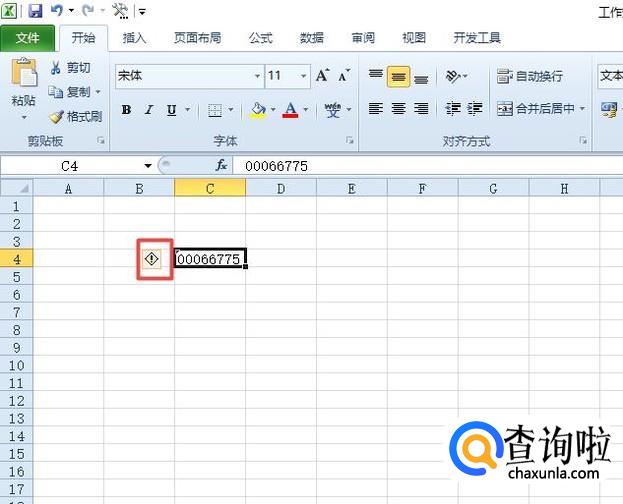Click the Increase Font Size icon
This screenshot has height=504, width=623.
pos(323,76)
